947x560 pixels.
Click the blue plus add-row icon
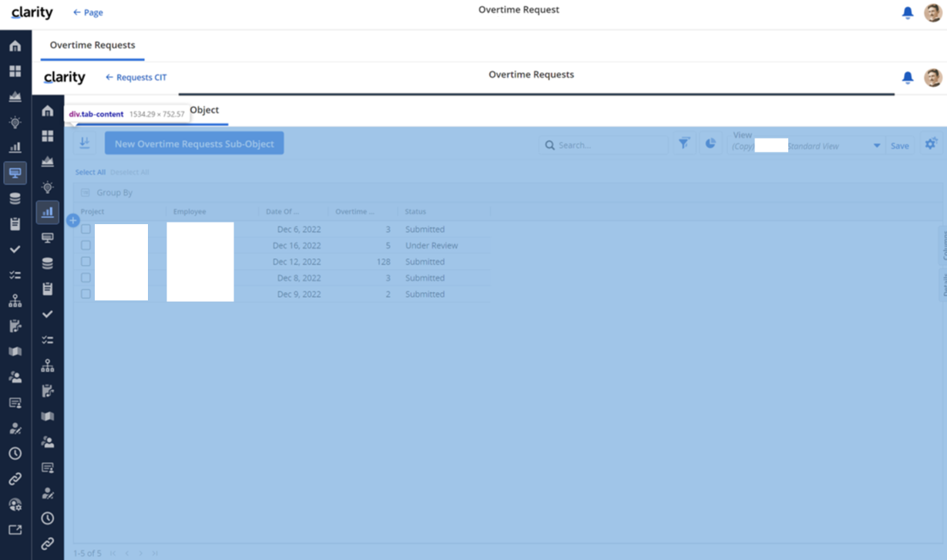[73, 221]
